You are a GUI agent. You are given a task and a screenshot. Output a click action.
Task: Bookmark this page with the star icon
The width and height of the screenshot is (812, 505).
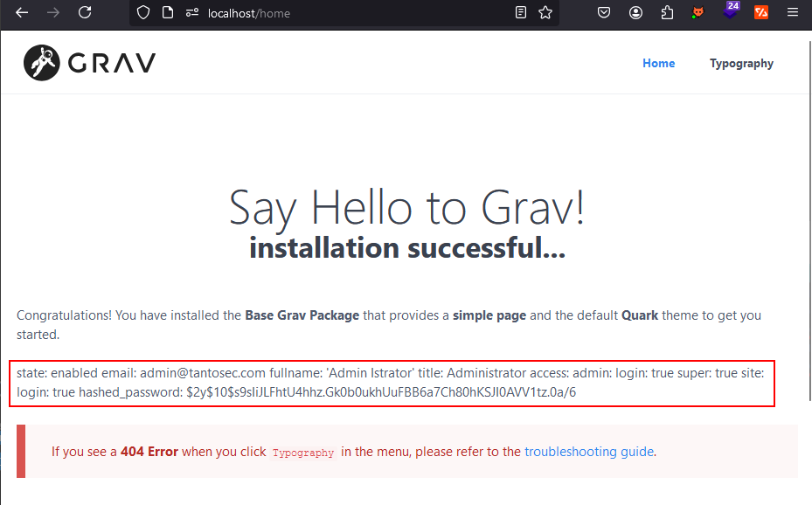(545, 13)
